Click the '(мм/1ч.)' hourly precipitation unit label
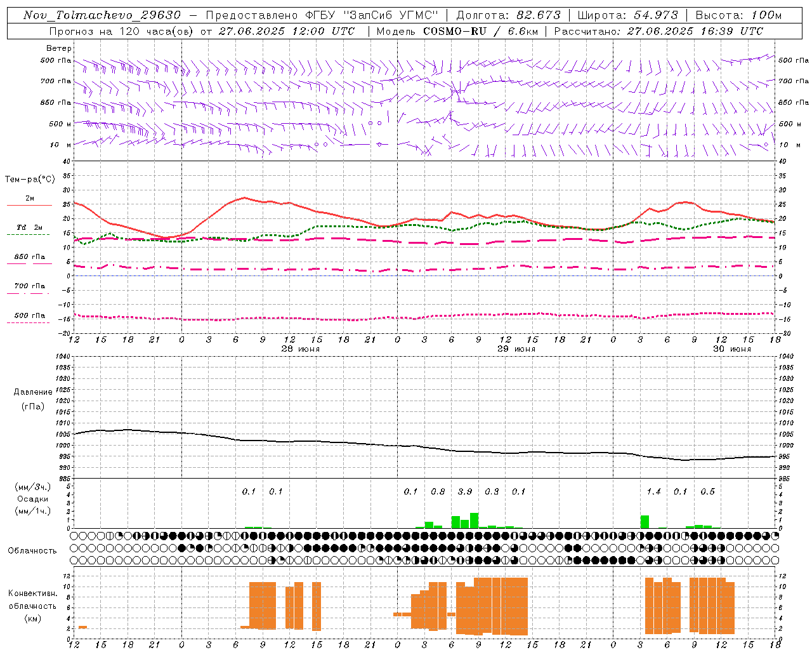This screenshot has width=812, height=650. coord(32,511)
